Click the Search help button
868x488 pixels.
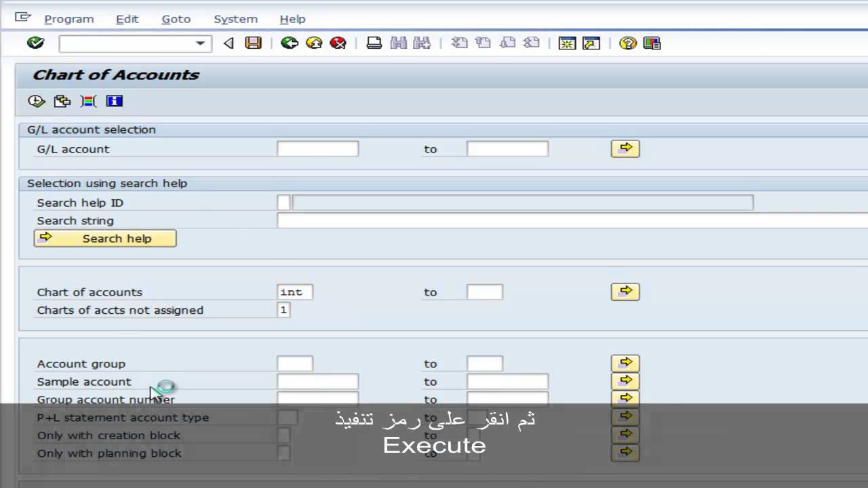[x=105, y=238]
